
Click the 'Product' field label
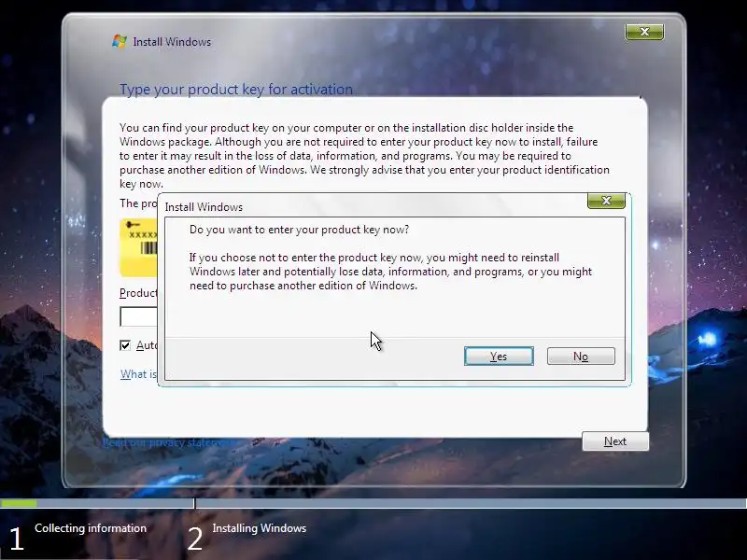coord(138,293)
